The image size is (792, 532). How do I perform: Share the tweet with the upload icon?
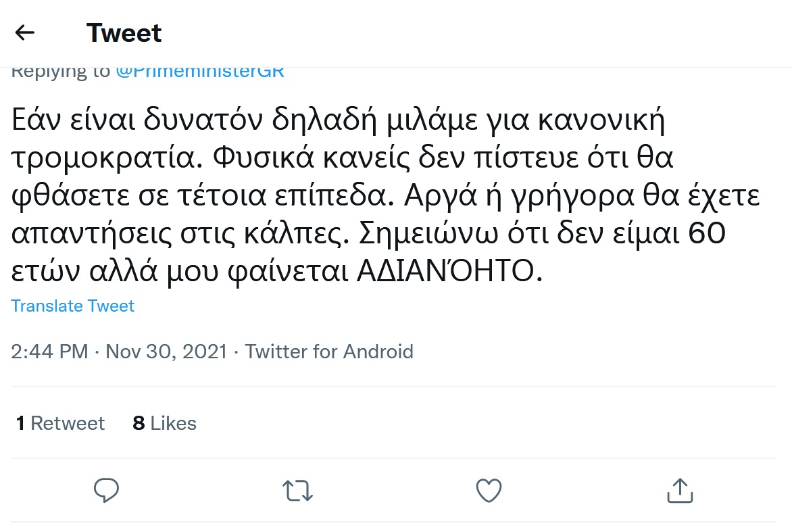click(678, 491)
